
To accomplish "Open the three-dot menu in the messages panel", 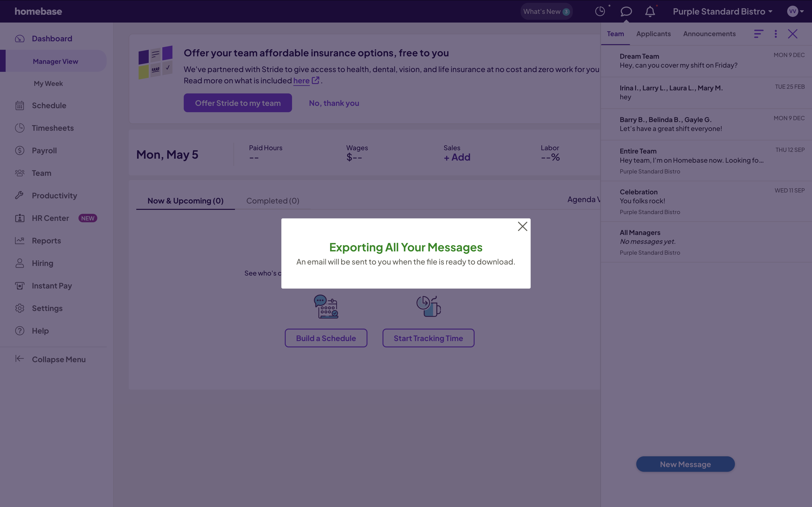I will tap(776, 34).
